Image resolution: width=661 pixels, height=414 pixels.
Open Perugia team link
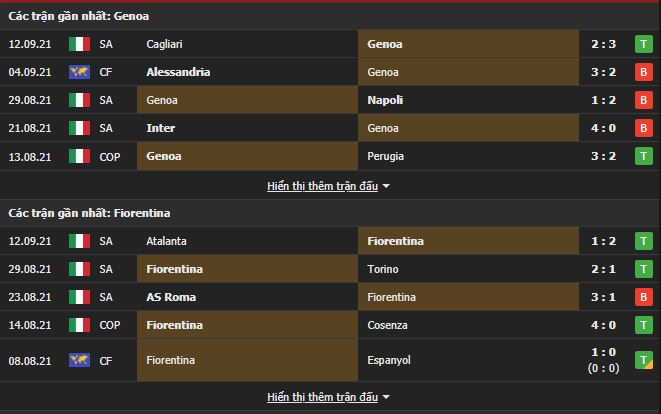[386, 156]
